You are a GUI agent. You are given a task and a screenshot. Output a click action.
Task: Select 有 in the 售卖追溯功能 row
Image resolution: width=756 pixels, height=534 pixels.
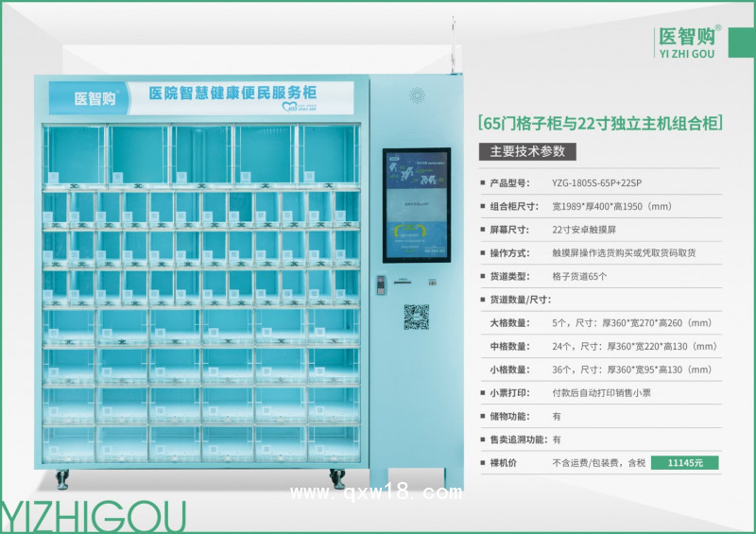[557, 439]
